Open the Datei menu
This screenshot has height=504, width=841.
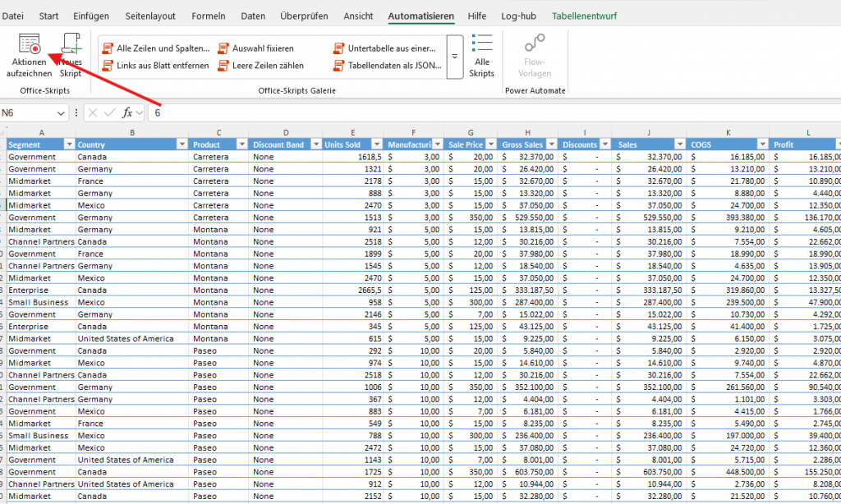coord(13,16)
